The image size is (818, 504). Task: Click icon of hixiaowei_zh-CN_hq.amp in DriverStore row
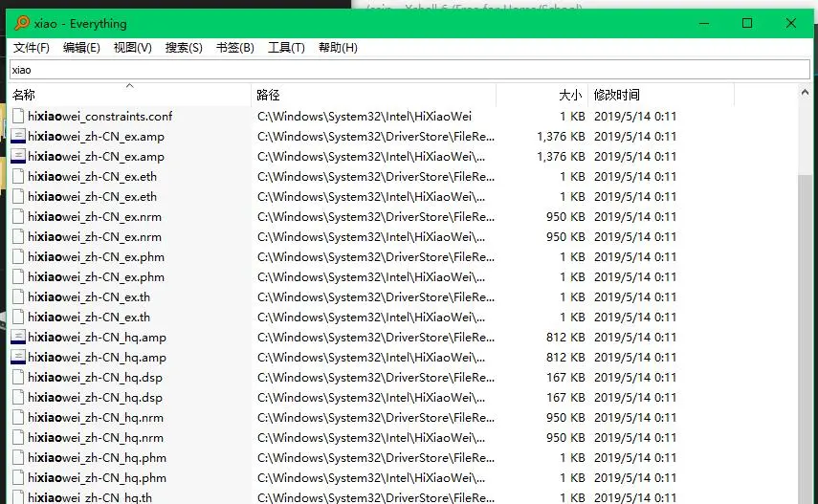18,337
